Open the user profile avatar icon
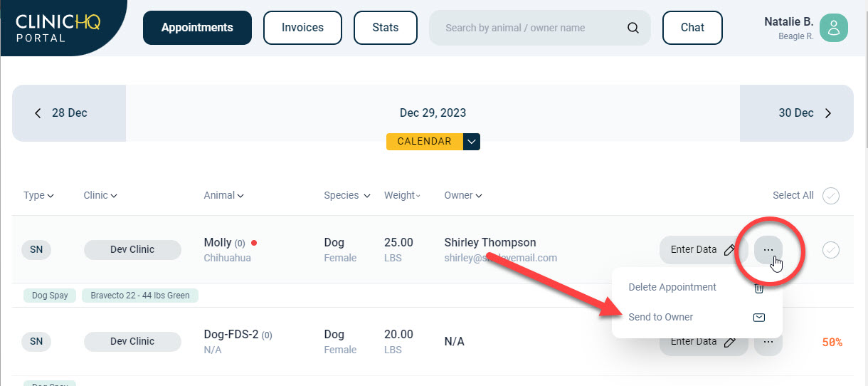Screen dimensions: 868x386 pos(834,28)
